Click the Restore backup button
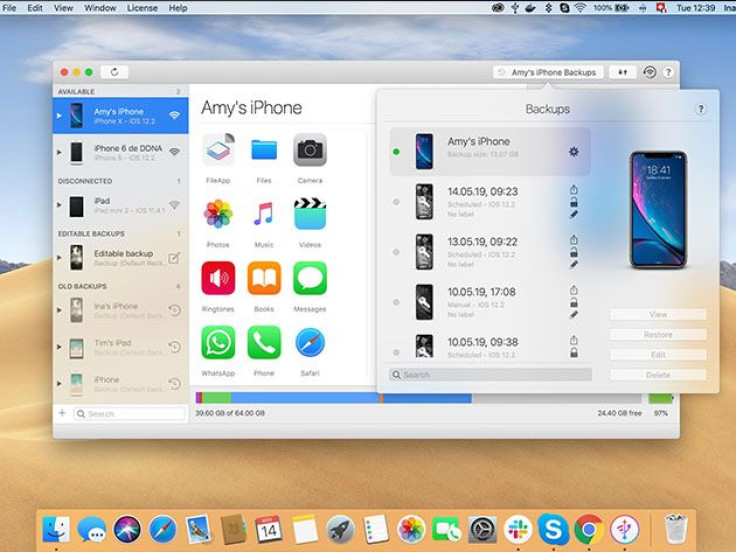The image size is (736, 552). click(658, 334)
